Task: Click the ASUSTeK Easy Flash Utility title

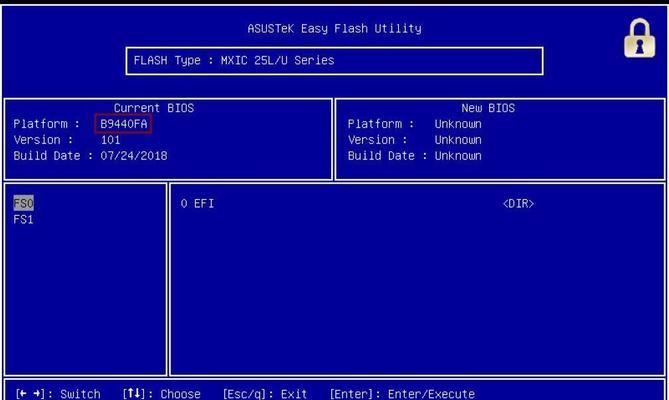Action: (x=334, y=28)
